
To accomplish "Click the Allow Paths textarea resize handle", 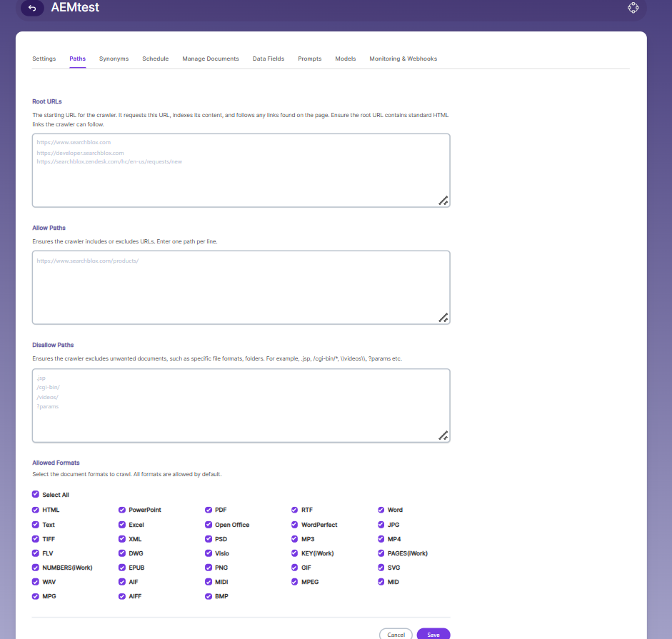I will pos(443,318).
